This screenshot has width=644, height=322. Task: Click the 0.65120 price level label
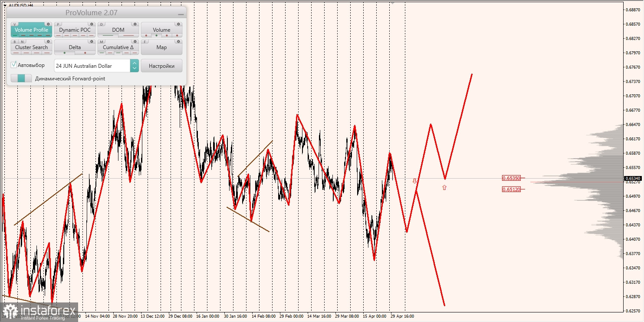(x=511, y=189)
